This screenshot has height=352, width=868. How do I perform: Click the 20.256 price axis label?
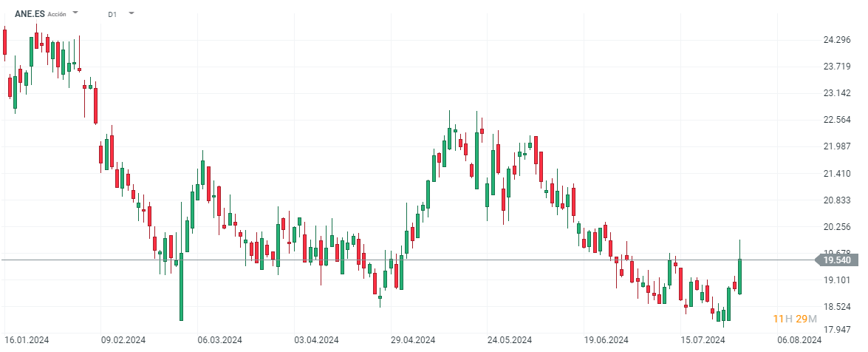coord(837,227)
